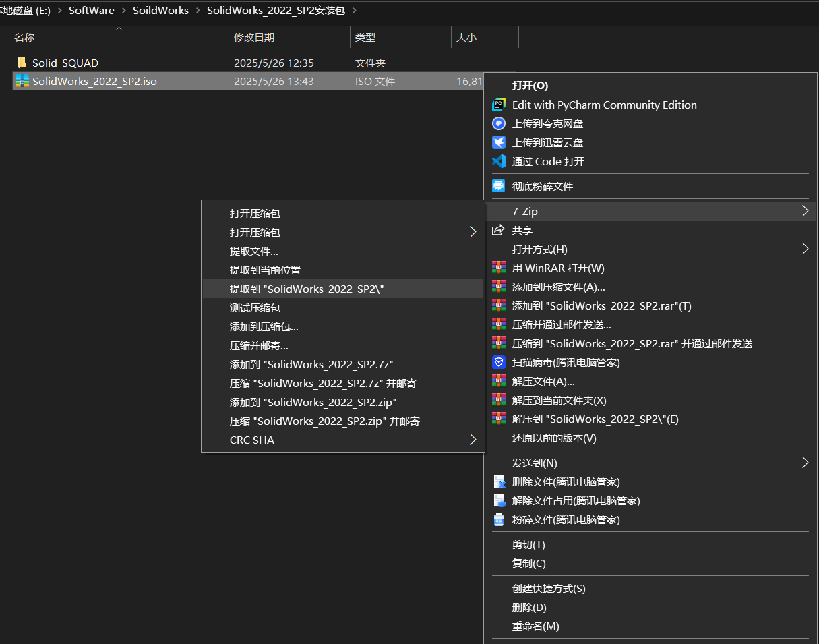Select 压缩 "SolidWorks_2022_SP2.7z" 并邮寄
This screenshot has width=819, height=644.
click(x=343, y=383)
